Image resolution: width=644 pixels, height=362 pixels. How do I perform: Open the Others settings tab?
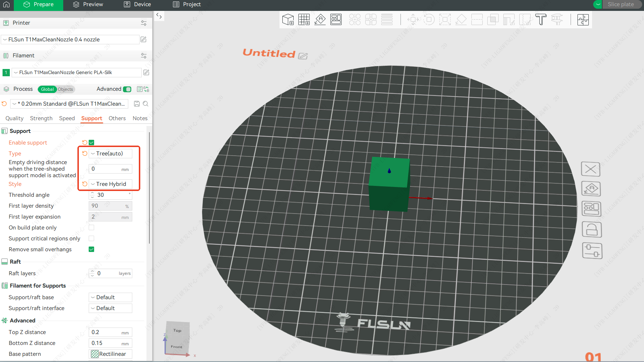(x=117, y=118)
